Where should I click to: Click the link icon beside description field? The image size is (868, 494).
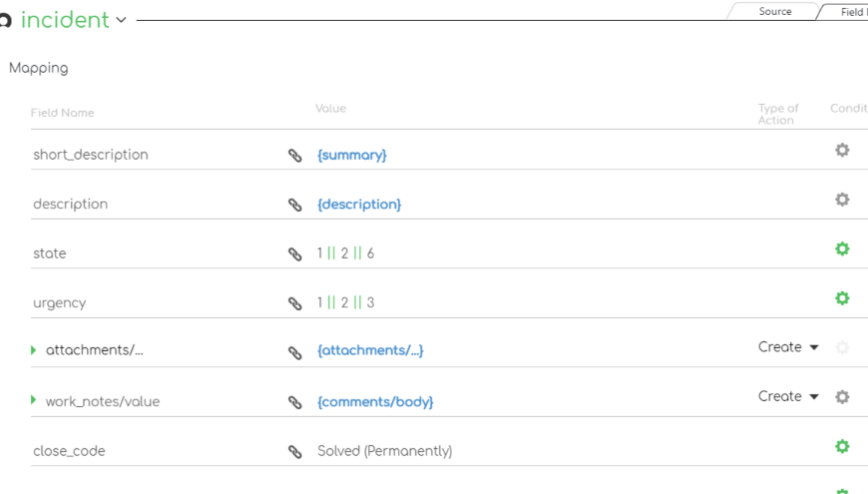tap(294, 205)
